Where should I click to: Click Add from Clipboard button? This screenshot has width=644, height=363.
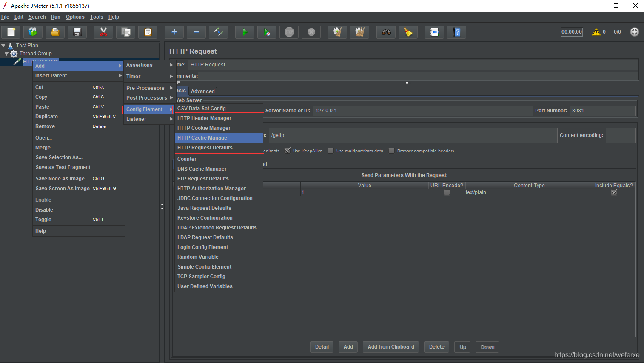pyautogui.click(x=391, y=347)
